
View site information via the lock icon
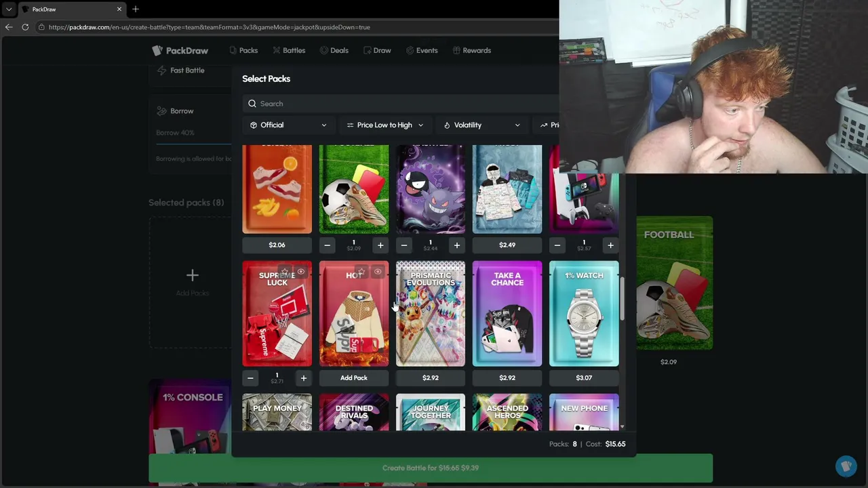click(x=41, y=27)
